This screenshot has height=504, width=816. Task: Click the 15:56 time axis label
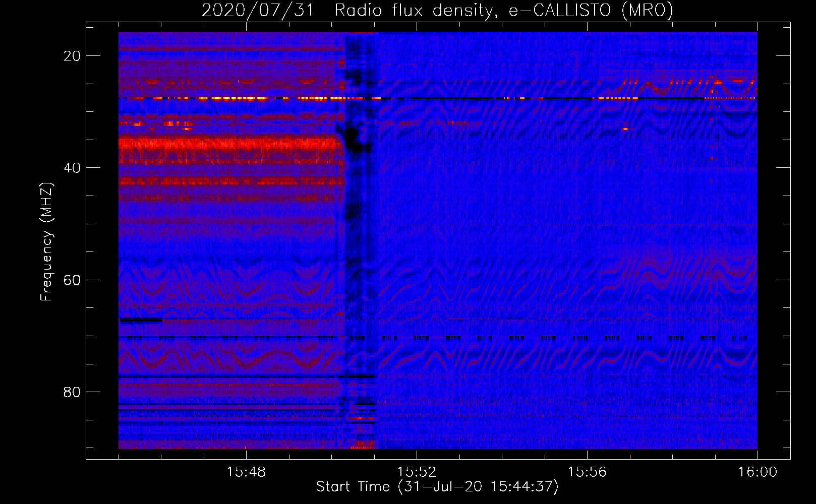point(587,472)
